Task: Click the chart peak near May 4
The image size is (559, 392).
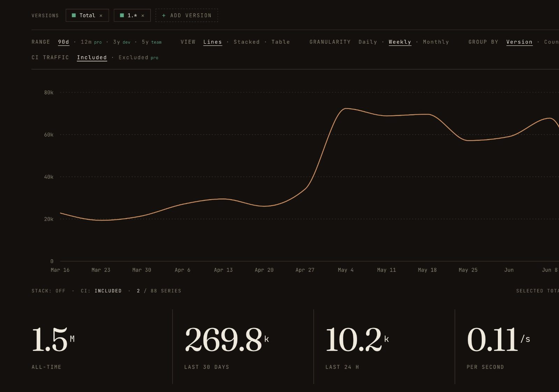Action: [x=346, y=109]
